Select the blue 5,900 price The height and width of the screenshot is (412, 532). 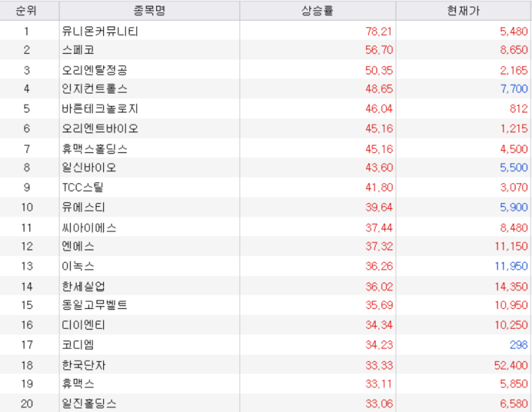click(x=513, y=207)
